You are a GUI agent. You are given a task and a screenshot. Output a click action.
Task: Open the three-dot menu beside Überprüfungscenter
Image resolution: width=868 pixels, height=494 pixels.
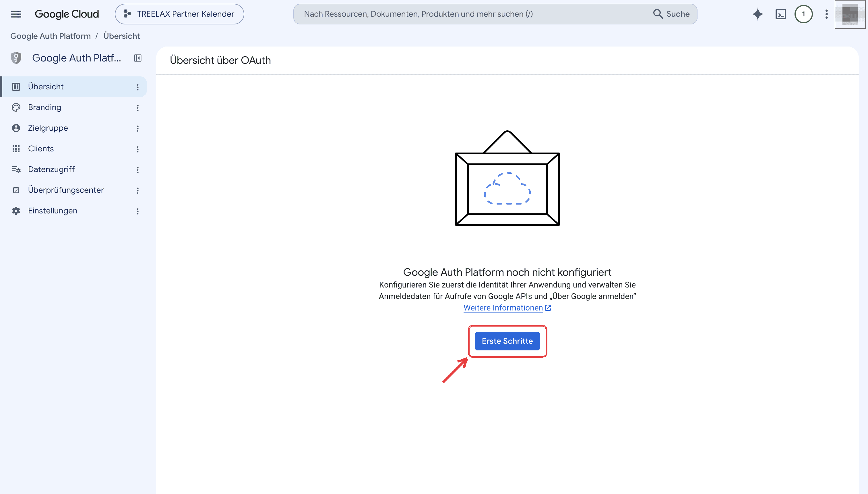point(138,191)
